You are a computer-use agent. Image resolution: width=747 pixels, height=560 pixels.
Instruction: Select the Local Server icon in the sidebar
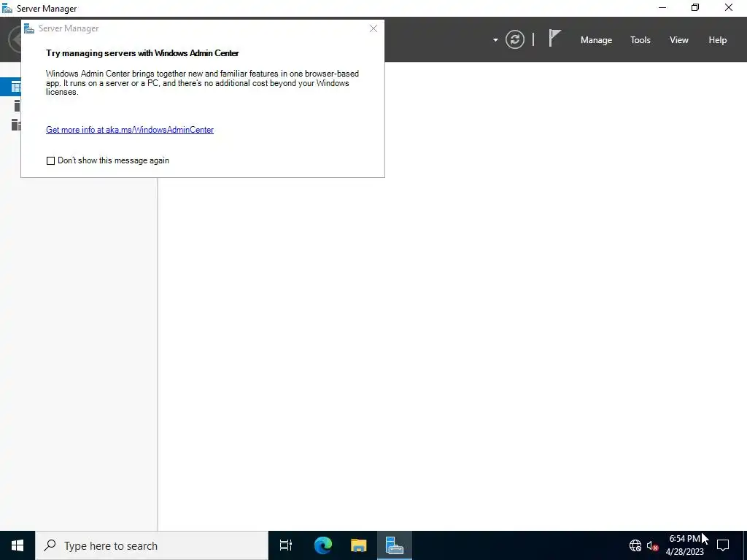pyautogui.click(x=17, y=106)
